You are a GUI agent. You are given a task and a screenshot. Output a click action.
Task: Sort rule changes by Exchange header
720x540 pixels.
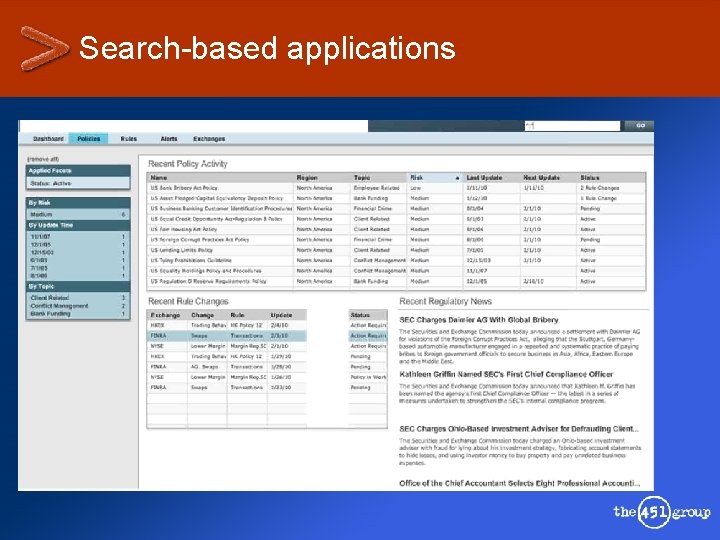tap(167, 315)
